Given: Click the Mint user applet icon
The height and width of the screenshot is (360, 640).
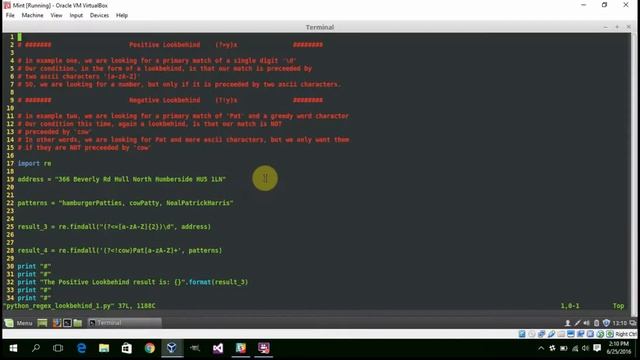Looking at the screenshot, I should click(567, 323).
